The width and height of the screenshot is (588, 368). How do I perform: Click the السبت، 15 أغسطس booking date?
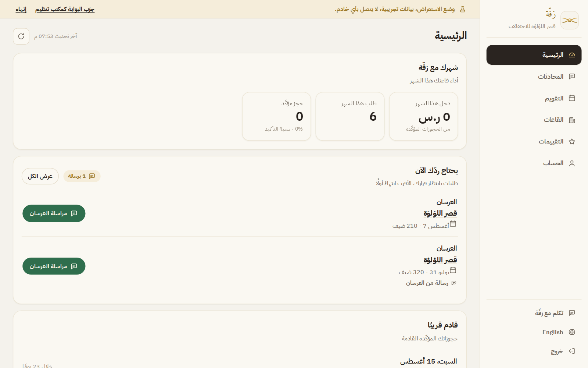click(429, 361)
